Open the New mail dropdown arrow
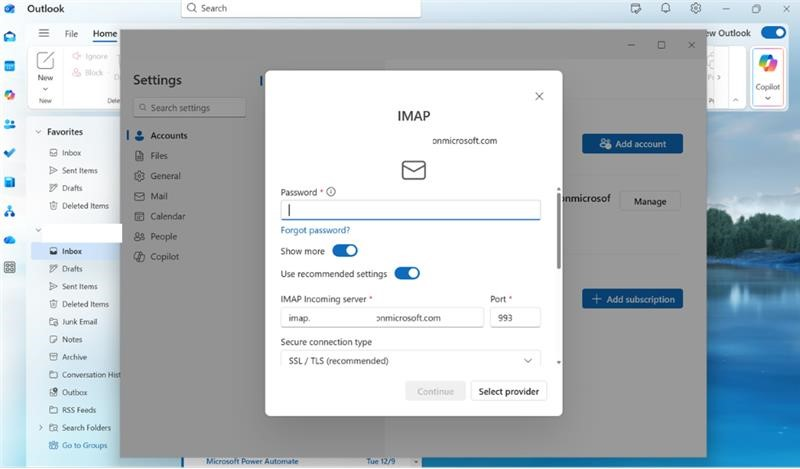Image resolution: width=800 pixels, height=469 pixels. pos(45,89)
